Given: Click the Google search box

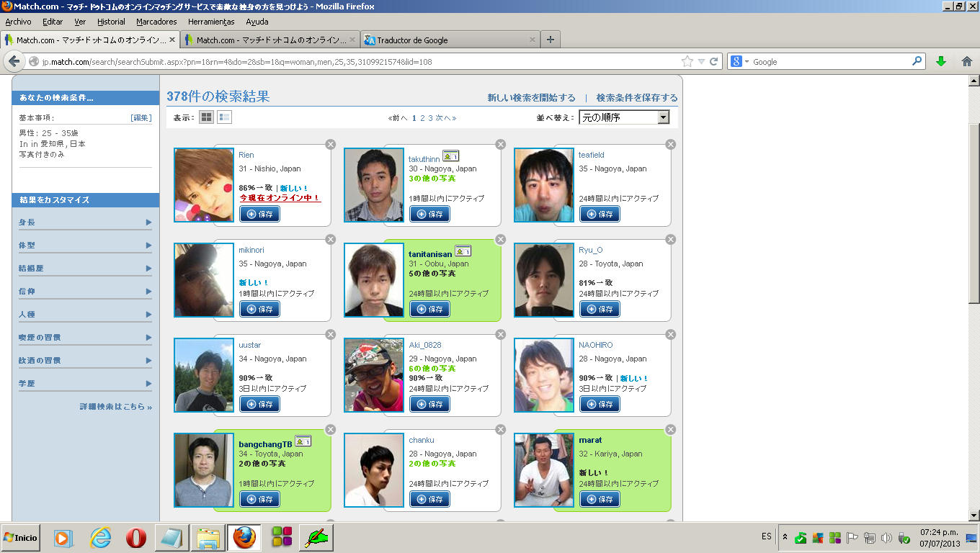Looking at the screenshot, I should 830,62.
